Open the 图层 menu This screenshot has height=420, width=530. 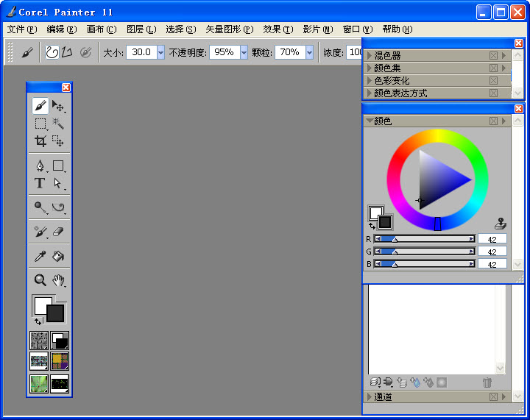point(141,29)
